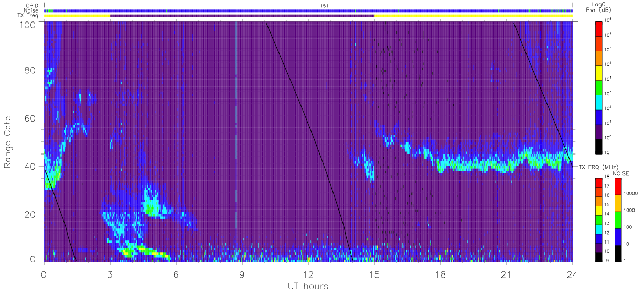Screen dimensions: 644x297
Task: Click the '1000' NOISE scale label
Action: 629,210
